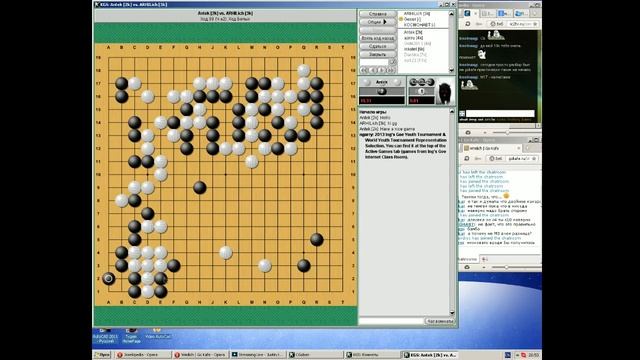Image resolution: width=640 pixels, height=360 pixels.
Task: Click the red system tray icon
Action: (x=524, y=355)
